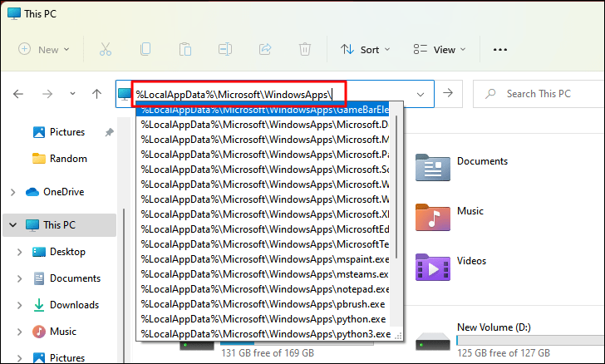Image resolution: width=605 pixels, height=364 pixels.
Task: Open Documents in the sidebar
Action: point(66,278)
